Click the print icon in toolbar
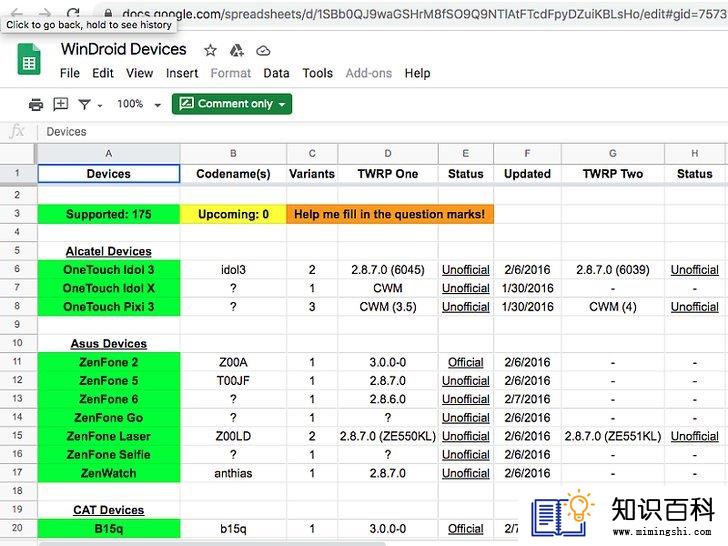The width and height of the screenshot is (728, 546). pos(36,104)
